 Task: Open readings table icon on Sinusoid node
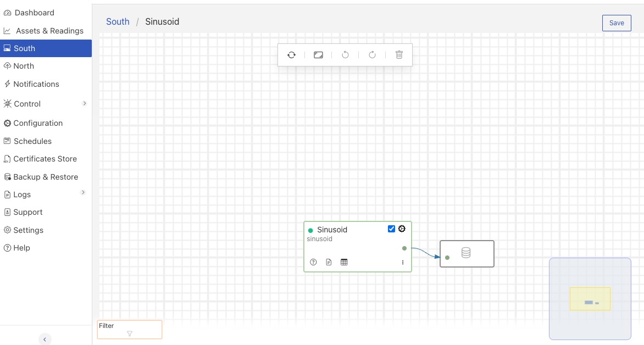click(x=344, y=262)
